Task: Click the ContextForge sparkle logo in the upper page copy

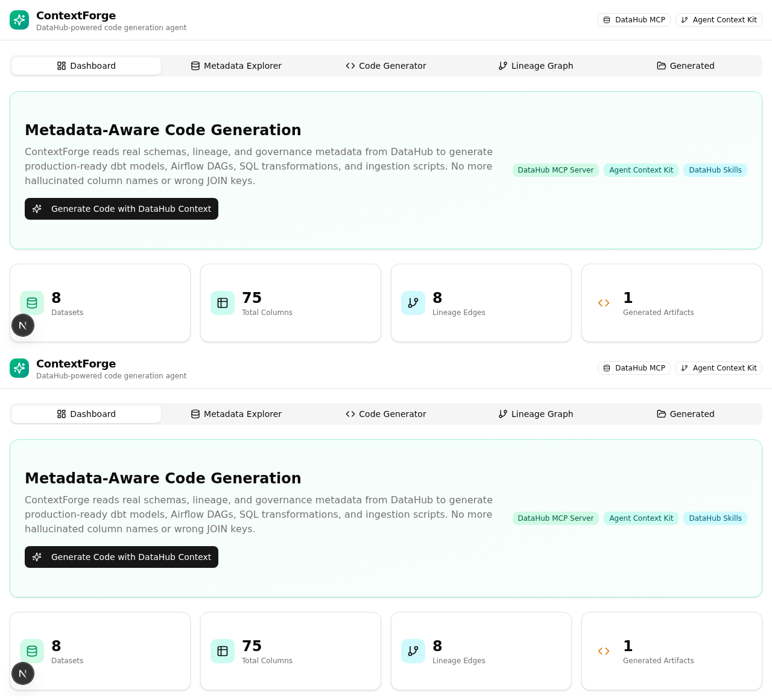Action: click(19, 20)
